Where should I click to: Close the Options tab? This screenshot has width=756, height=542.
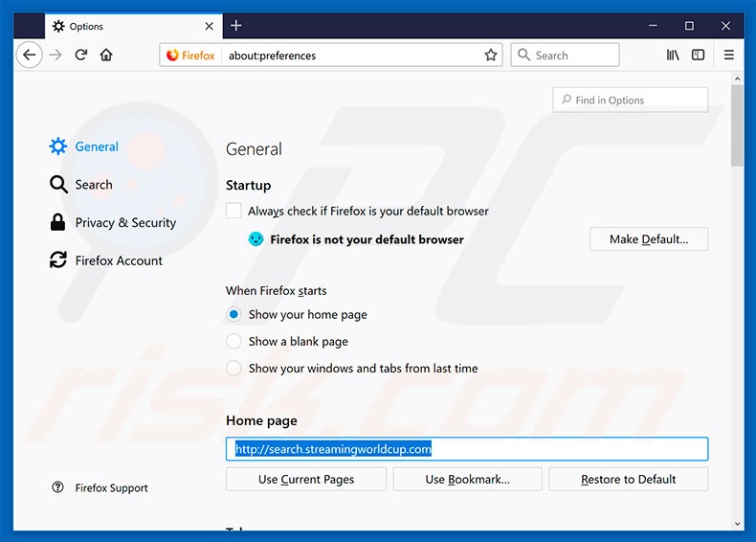pyautogui.click(x=210, y=26)
